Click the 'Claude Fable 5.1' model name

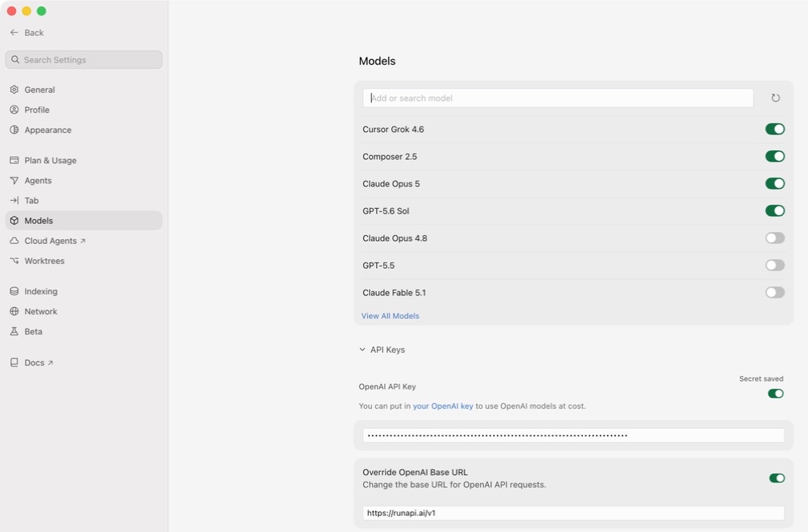click(394, 293)
